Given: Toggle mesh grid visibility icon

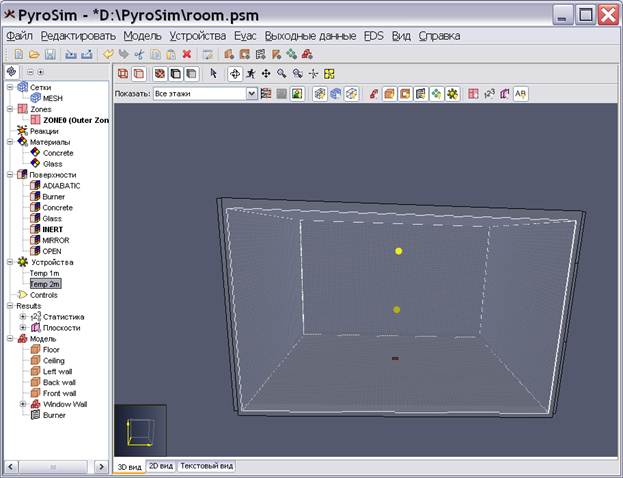Looking at the screenshot, I should click(320, 94).
